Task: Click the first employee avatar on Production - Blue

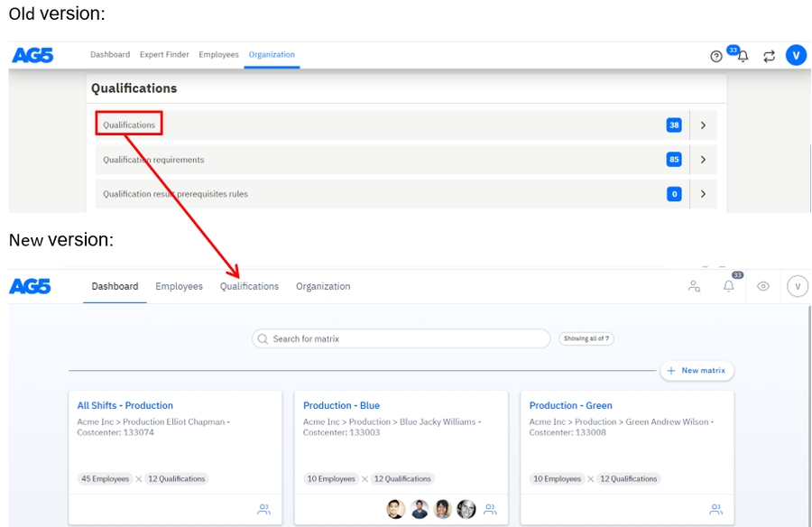Action: pyautogui.click(x=396, y=509)
